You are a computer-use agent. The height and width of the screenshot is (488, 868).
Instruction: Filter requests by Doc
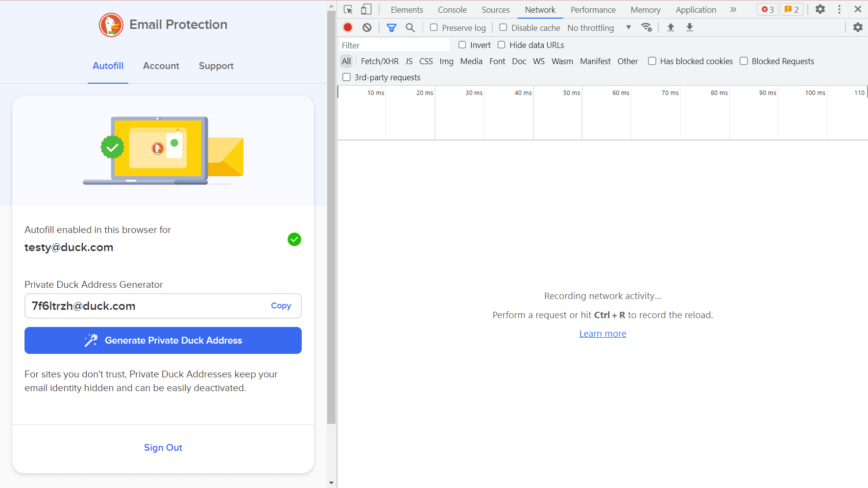tap(519, 61)
